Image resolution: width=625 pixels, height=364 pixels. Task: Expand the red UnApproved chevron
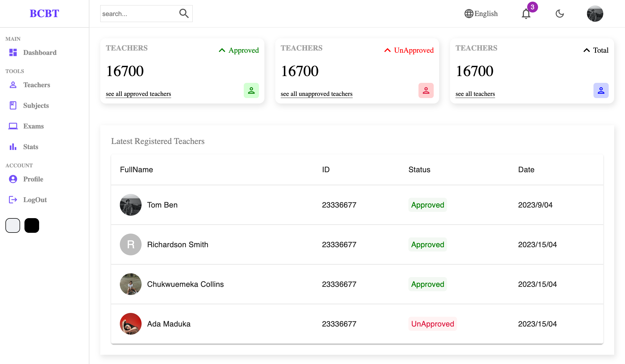(387, 50)
